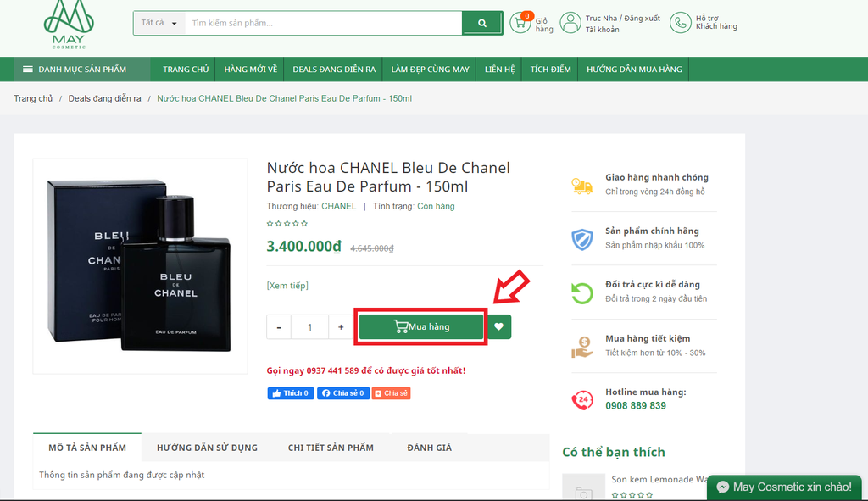
Task: Click the fast delivery truck icon
Action: tap(581, 186)
